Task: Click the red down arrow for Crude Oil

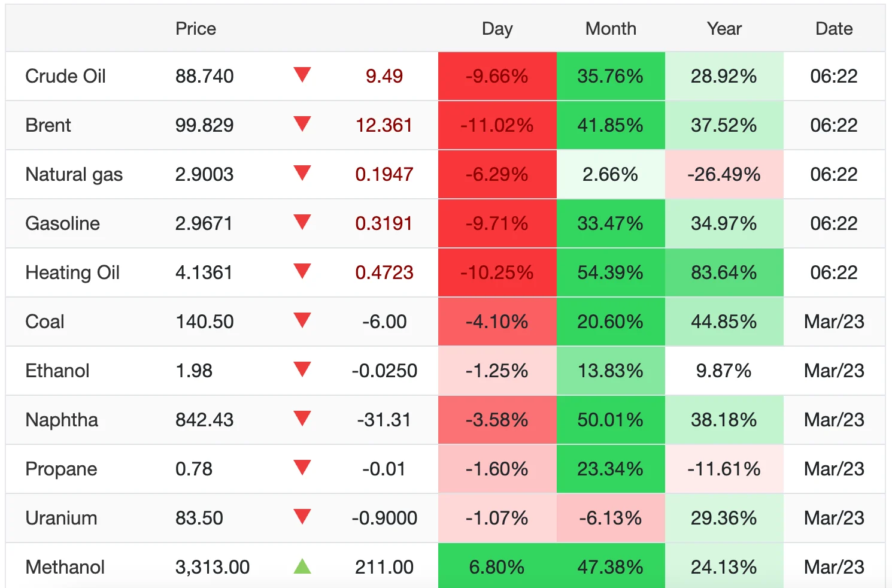Action: point(302,75)
